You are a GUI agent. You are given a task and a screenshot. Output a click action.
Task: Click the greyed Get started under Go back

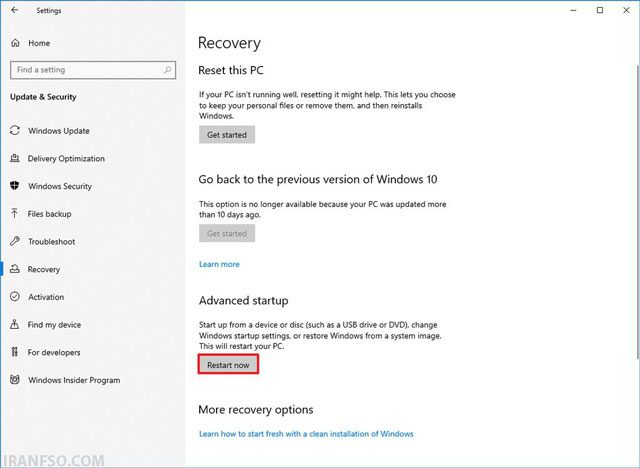227,233
